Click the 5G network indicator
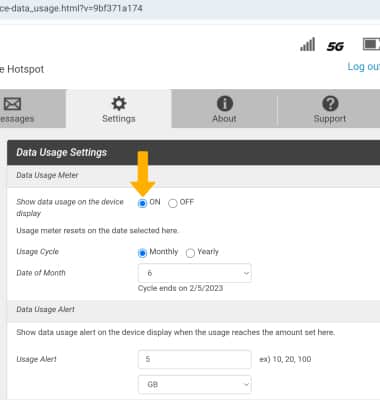 pos(335,46)
